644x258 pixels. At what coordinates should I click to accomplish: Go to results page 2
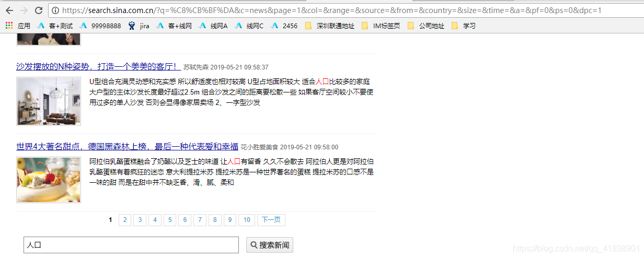pos(124,220)
